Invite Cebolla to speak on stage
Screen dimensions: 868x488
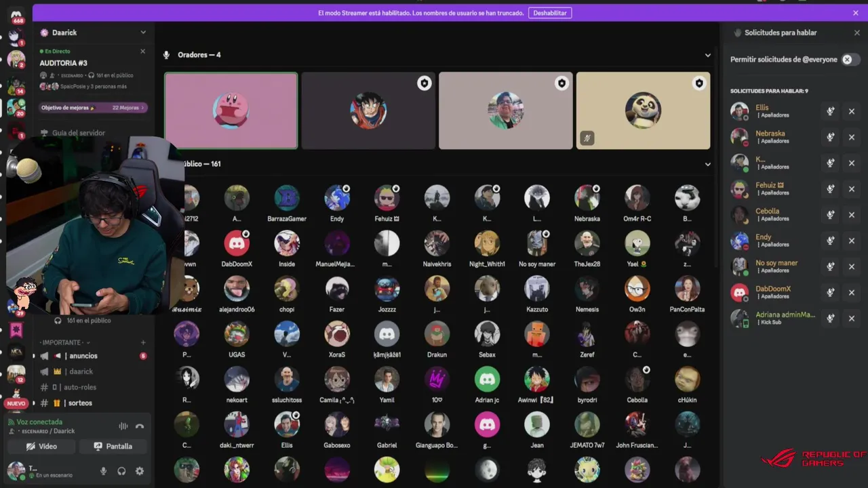coord(830,215)
